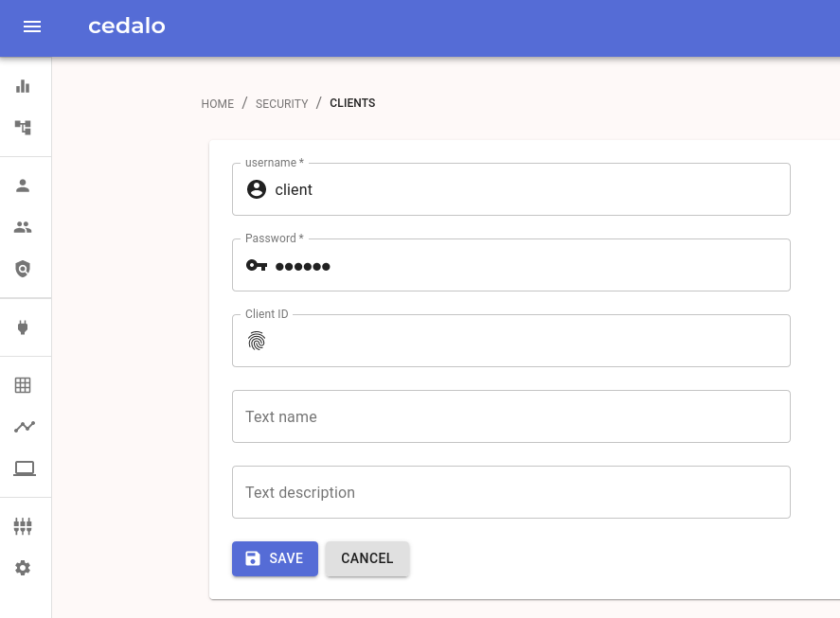Open the line chart sidebar icon
Screen dimensions: 840x618
click(x=25, y=426)
